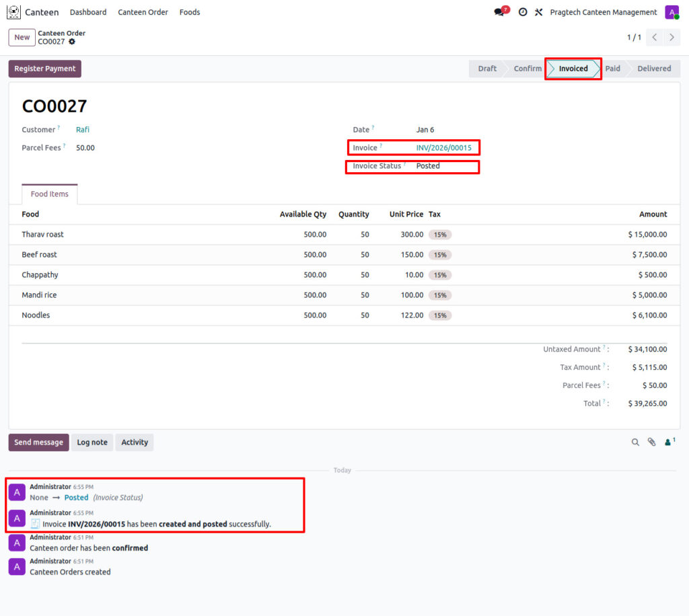
Task: Open the Foods menu
Action: point(190,12)
